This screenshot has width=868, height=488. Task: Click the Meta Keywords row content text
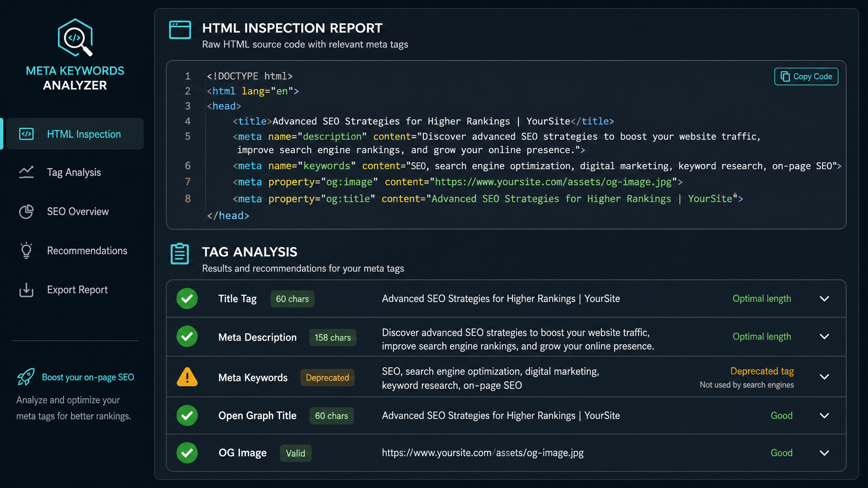point(490,378)
